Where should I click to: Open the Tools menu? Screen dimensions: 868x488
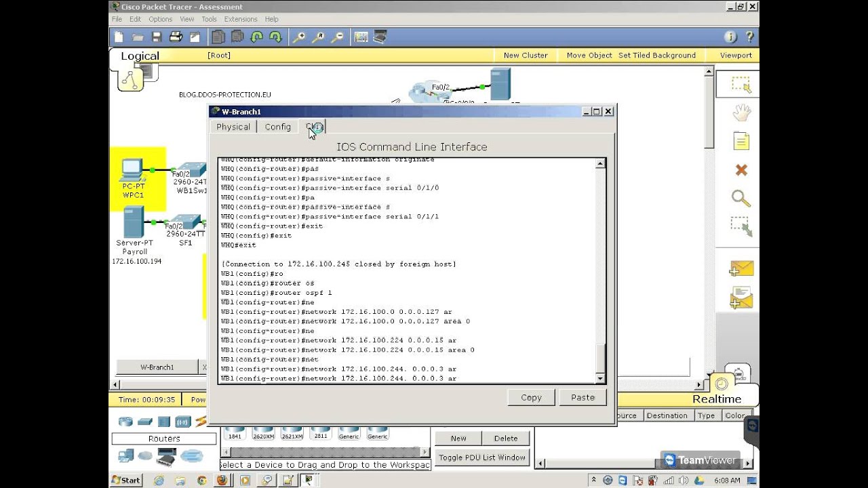pyautogui.click(x=209, y=19)
